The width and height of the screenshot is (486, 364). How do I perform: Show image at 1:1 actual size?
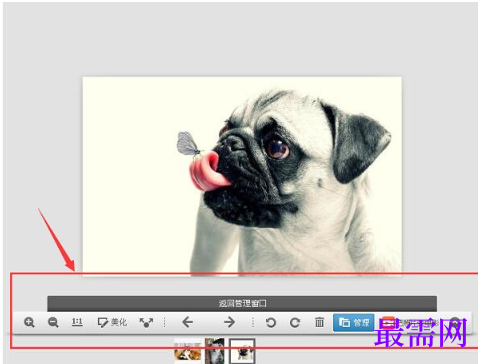(x=77, y=322)
